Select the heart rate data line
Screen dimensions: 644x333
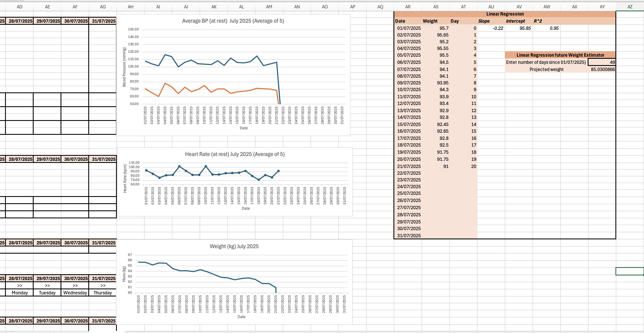click(212, 174)
